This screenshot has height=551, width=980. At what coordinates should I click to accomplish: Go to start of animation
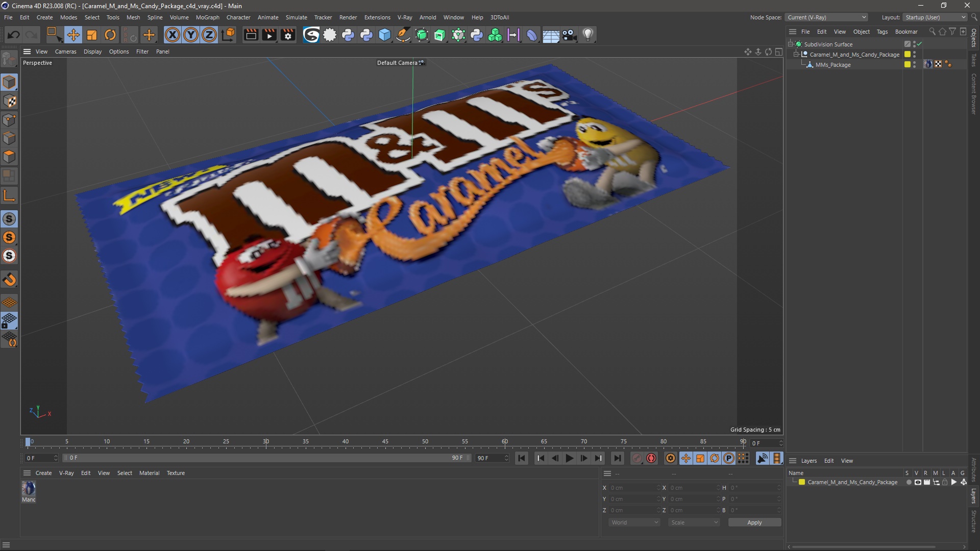[x=521, y=458]
